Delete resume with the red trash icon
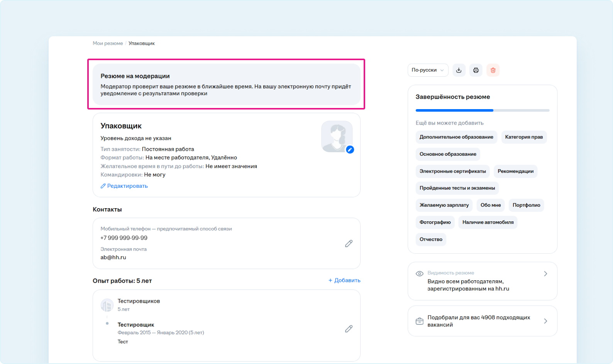This screenshot has width=613, height=364. point(493,70)
